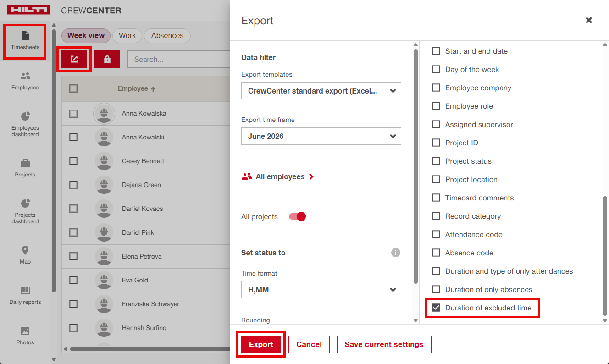Click Eva Gold's avatar icon
609x364 pixels.
[104, 280]
